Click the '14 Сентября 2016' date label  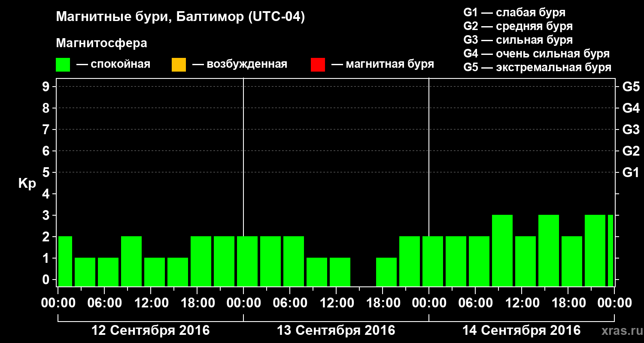coord(522,331)
